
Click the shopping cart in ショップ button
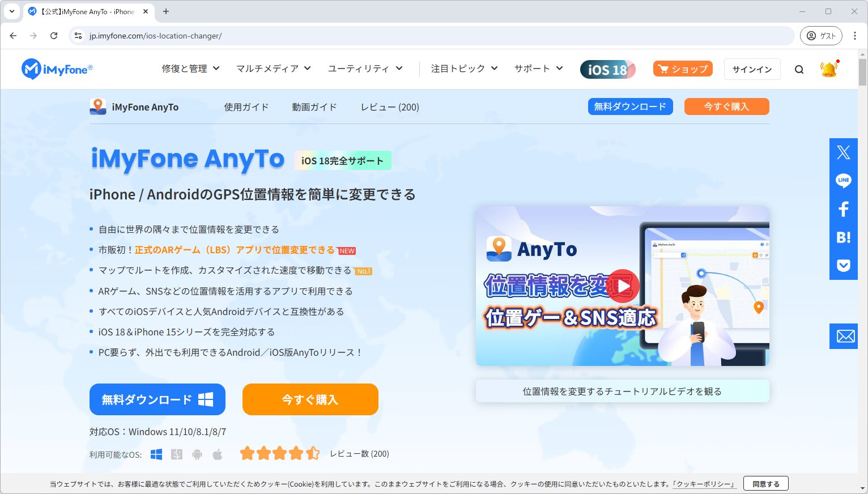click(x=664, y=69)
